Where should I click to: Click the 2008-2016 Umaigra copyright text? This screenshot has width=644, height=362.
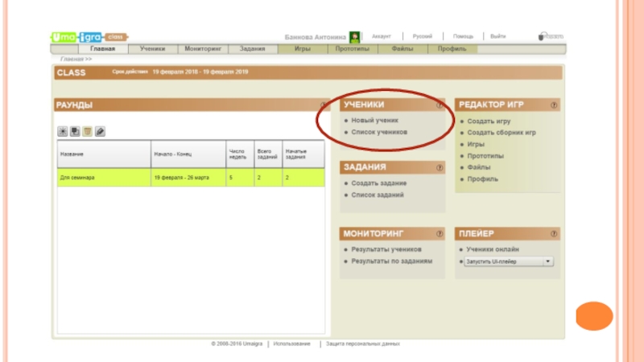[237, 344]
